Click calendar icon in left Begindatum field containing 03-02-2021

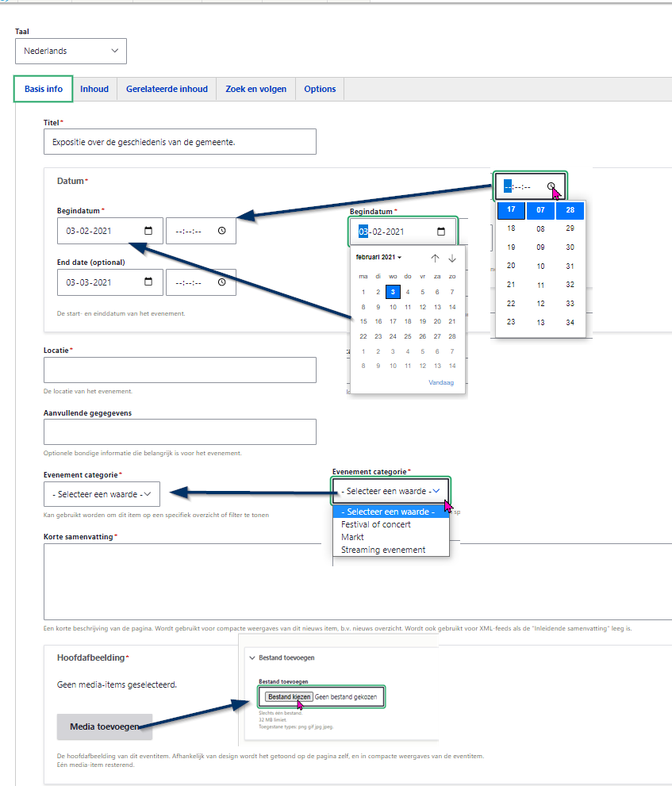click(148, 231)
